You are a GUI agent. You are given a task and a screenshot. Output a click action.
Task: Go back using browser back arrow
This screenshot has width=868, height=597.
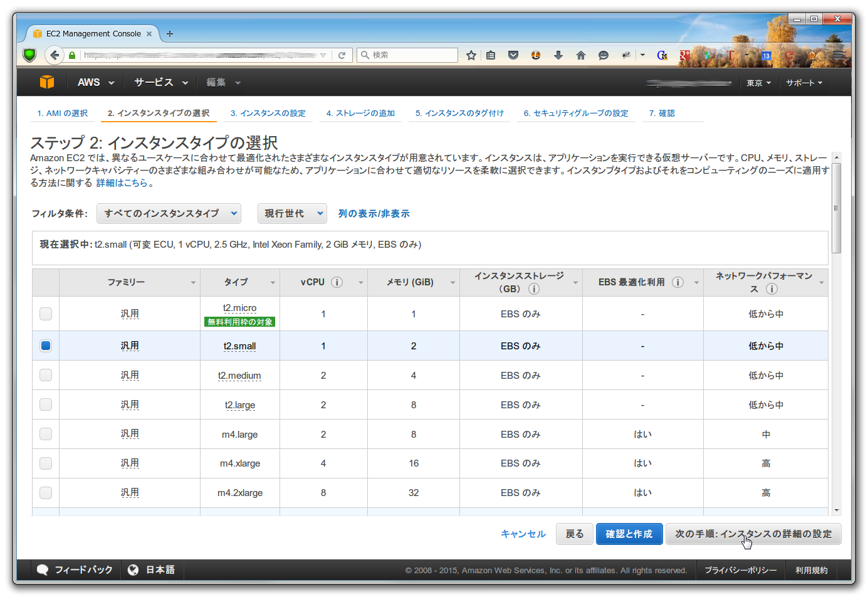click(x=55, y=55)
